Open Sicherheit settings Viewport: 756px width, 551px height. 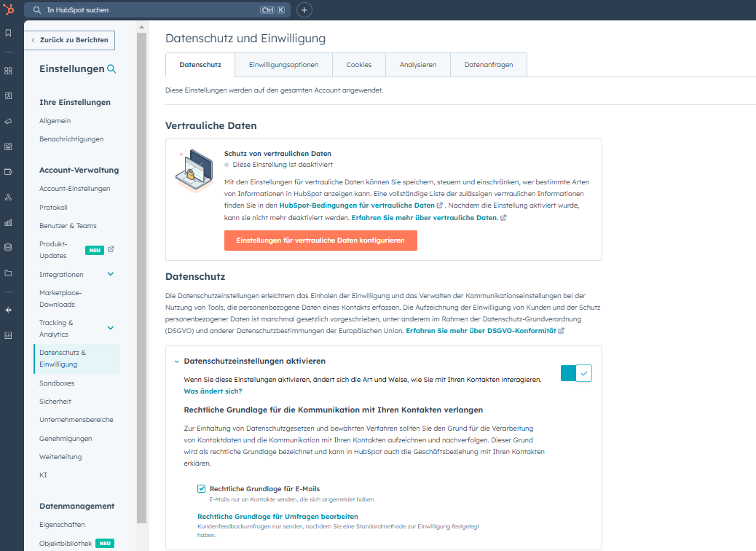[x=55, y=402]
